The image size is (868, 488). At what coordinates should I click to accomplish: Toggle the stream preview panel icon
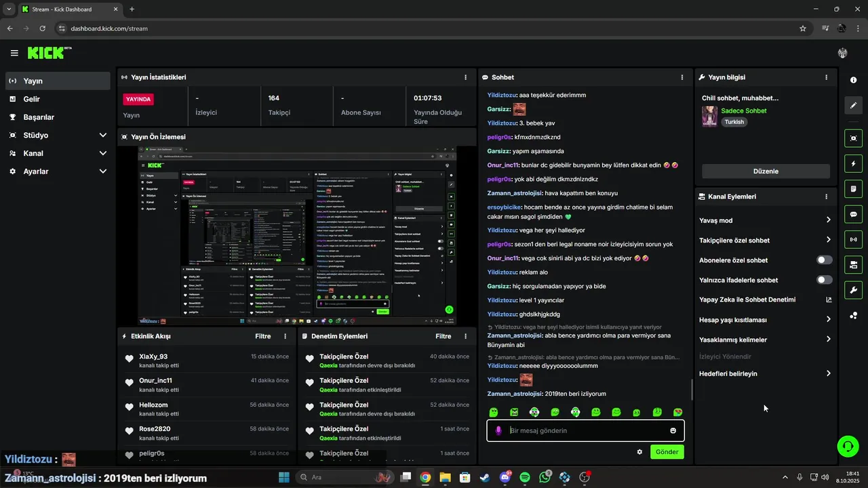853,138
